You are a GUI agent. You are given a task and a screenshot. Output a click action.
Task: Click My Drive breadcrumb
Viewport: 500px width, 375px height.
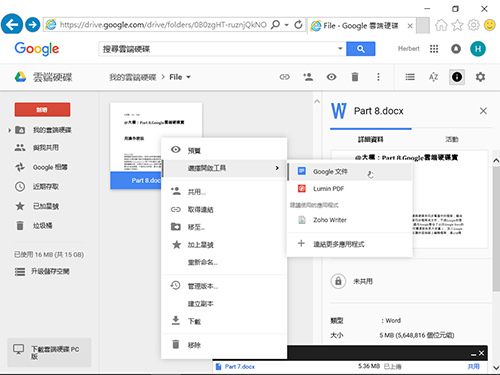[133, 77]
